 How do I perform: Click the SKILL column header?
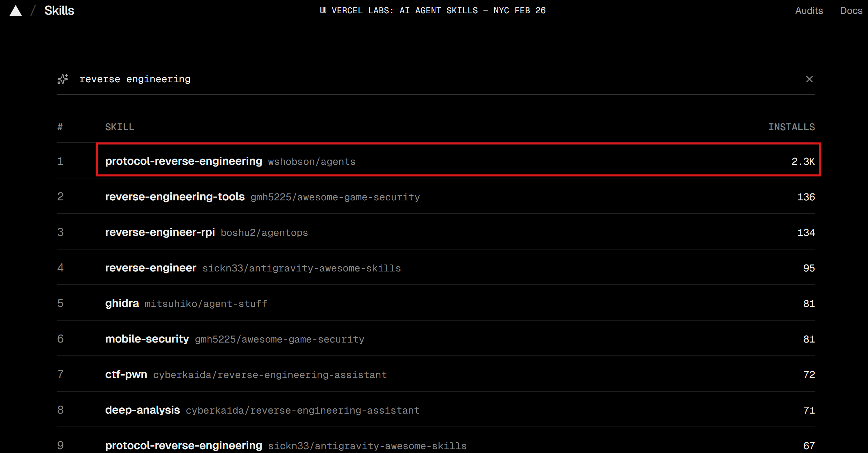click(x=119, y=127)
